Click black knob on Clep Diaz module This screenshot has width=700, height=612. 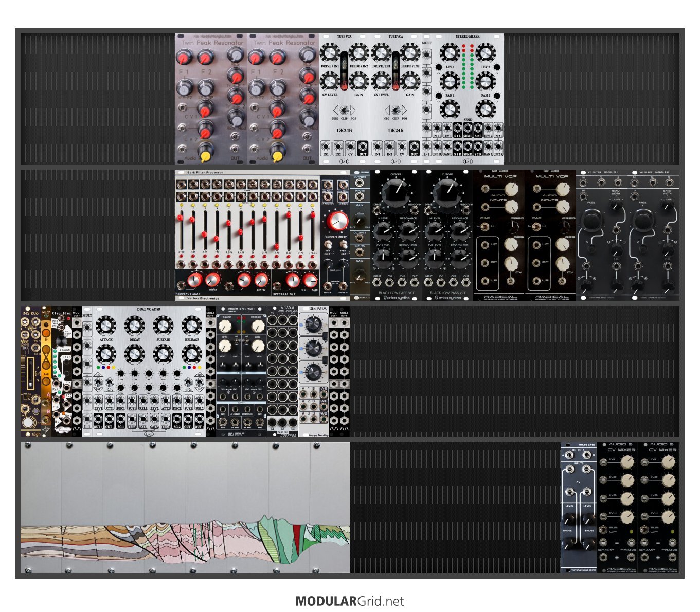click(61, 341)
